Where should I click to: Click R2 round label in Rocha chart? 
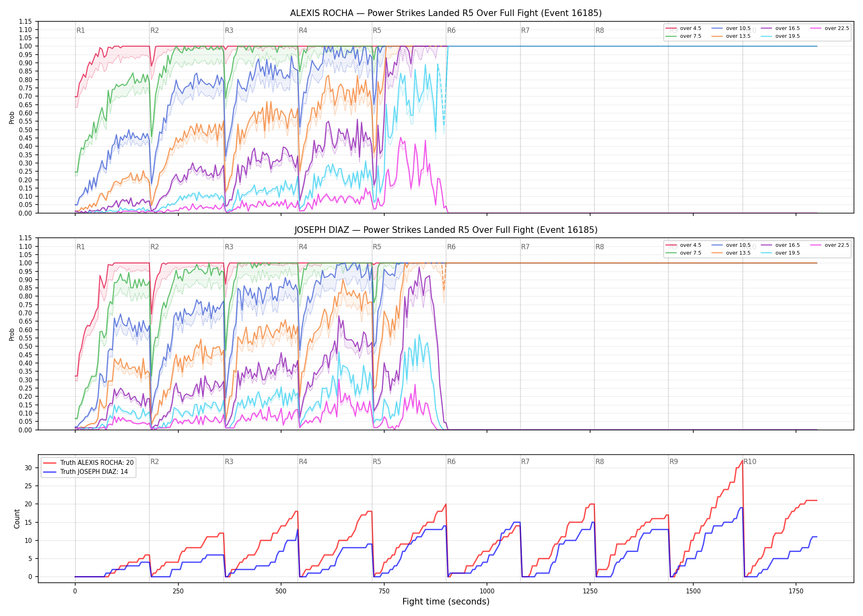155,30
